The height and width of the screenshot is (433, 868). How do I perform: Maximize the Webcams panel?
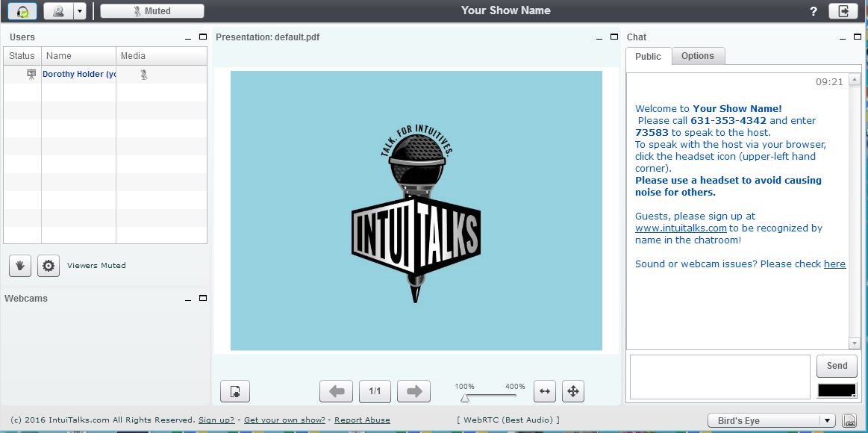tap(203, 298)
